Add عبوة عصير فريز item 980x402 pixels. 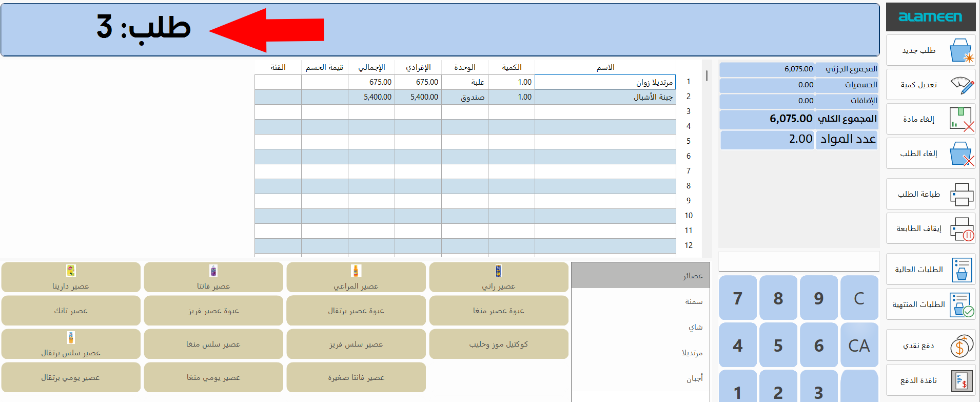213,311
